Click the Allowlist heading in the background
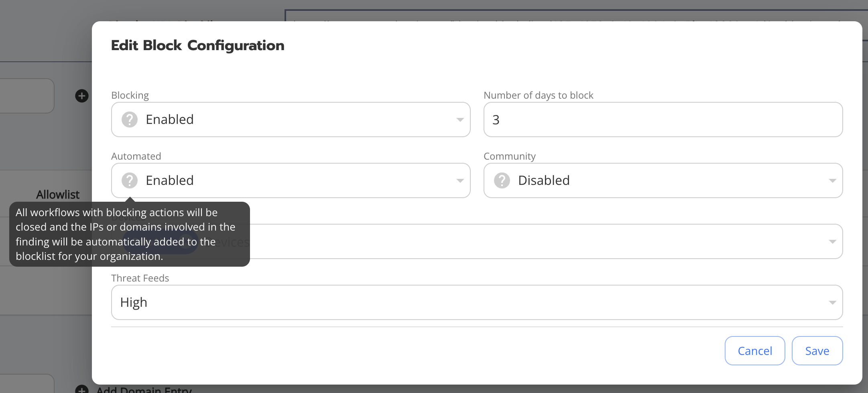 58,195
